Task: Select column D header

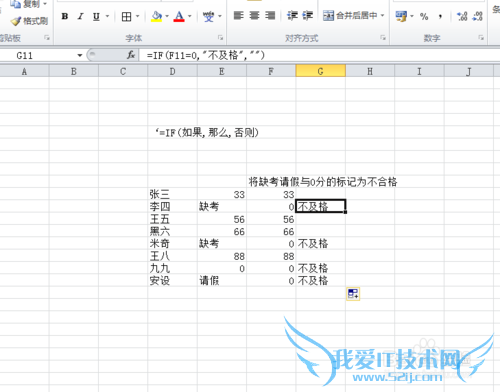Action: pos(172,71)
